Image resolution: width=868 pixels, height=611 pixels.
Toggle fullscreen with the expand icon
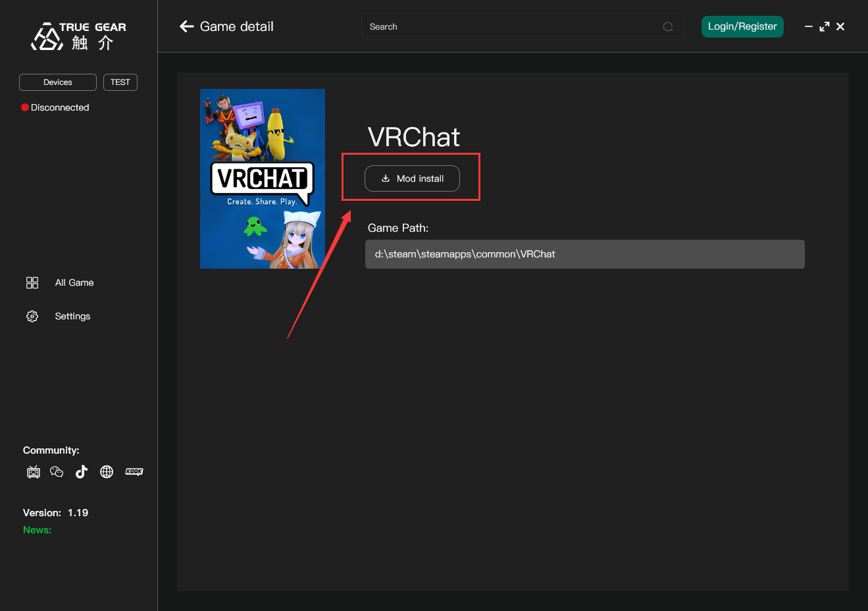click(x=825, y=26)
